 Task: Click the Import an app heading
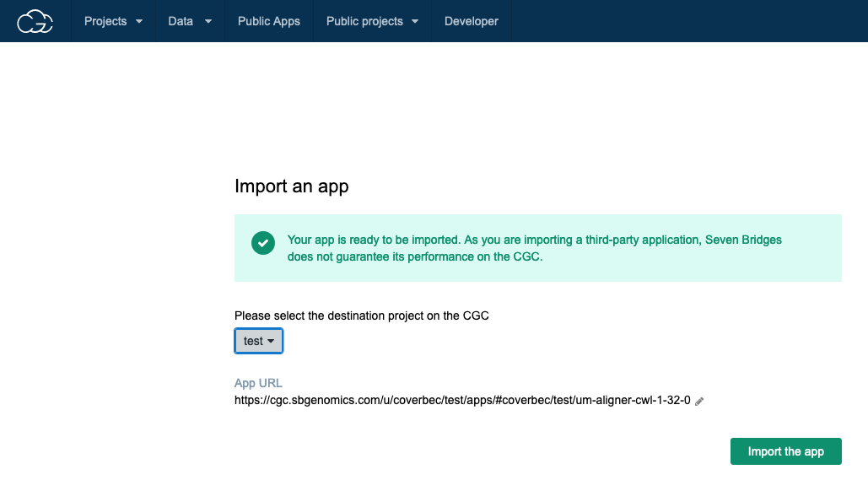[291, 186]
